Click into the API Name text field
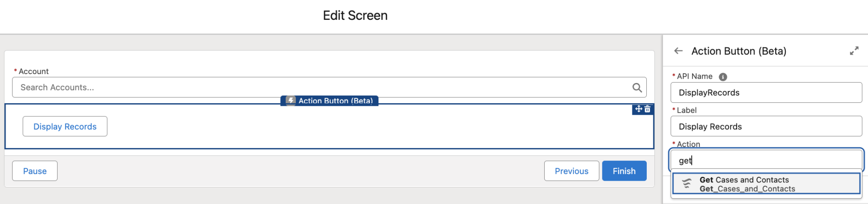This screenshot has height=204, width=868. pyautogui.click(x=766, y=93)
